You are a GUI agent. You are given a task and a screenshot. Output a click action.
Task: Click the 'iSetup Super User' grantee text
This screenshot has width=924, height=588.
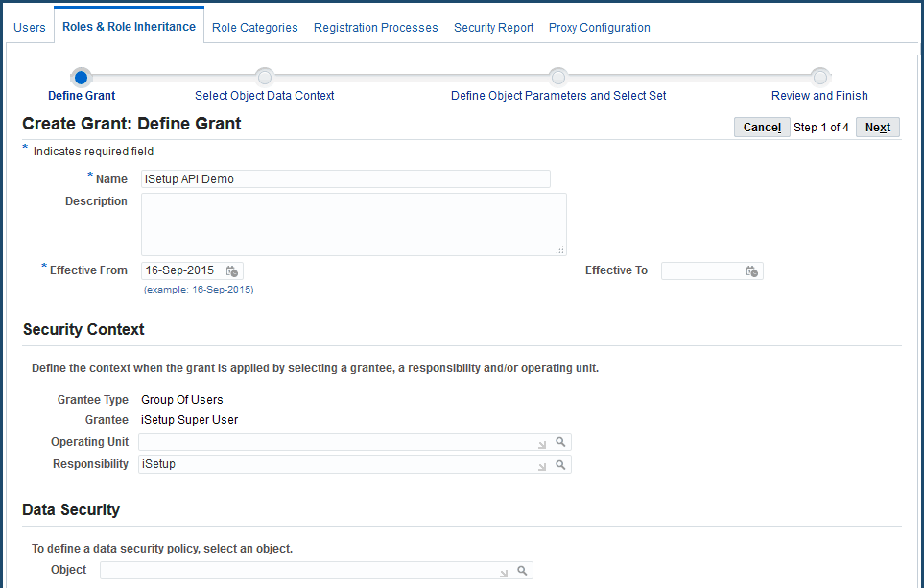pos(190,420)
